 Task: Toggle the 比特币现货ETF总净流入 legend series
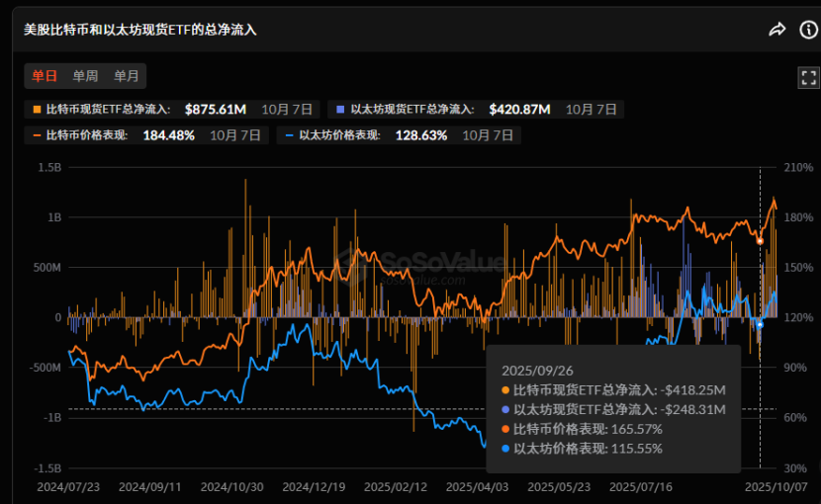[107, 109]
